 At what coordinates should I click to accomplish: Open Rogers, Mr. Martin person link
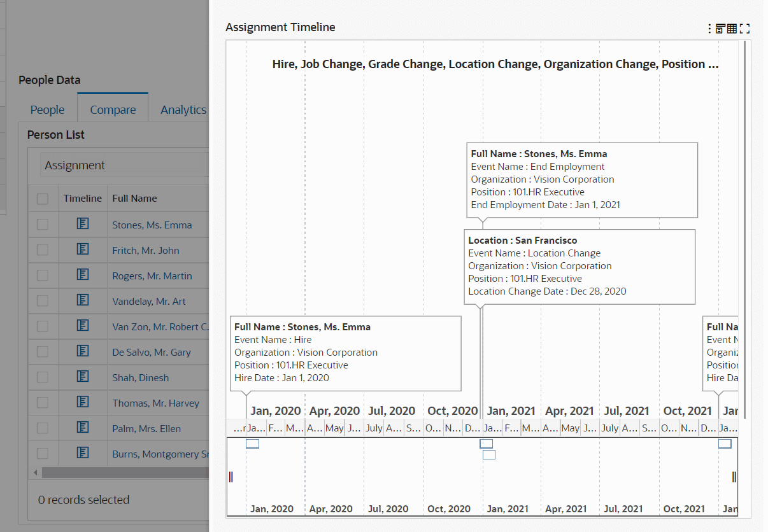[152, 276]
